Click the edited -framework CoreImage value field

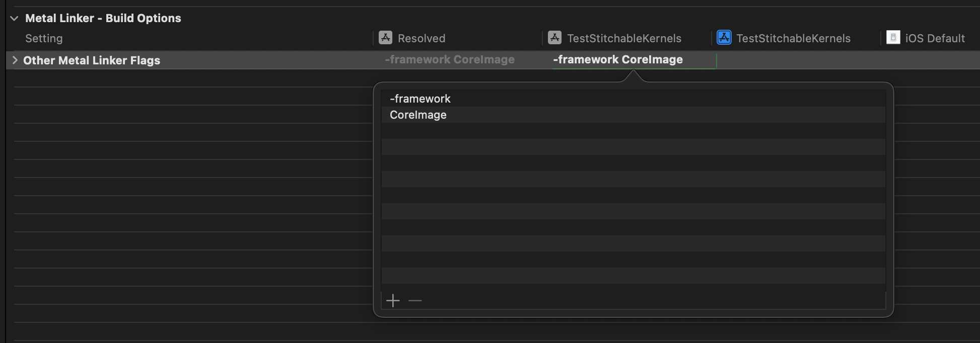pyautogui.click(x=634, y=60)
